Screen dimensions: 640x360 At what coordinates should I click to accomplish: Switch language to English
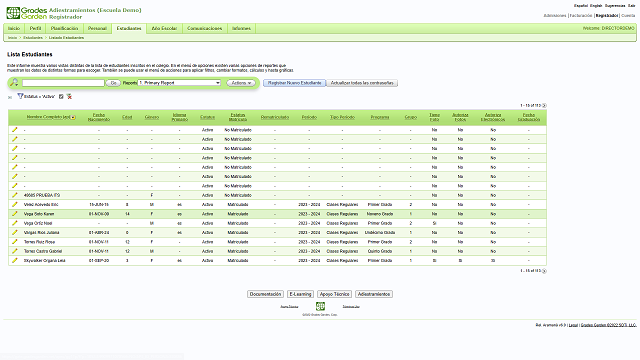tap(596, 6)
